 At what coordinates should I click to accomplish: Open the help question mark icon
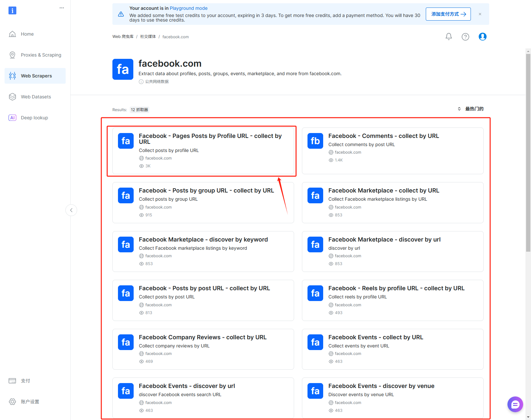point(465,37)
